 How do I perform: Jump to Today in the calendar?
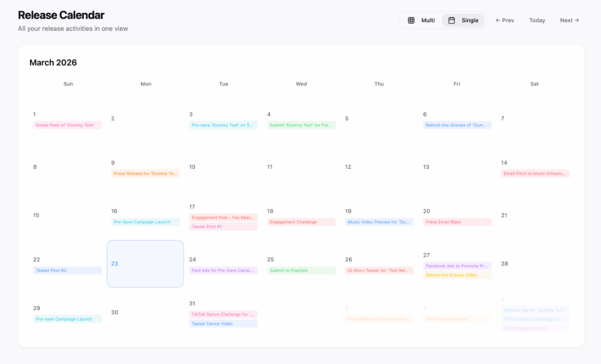537,21
